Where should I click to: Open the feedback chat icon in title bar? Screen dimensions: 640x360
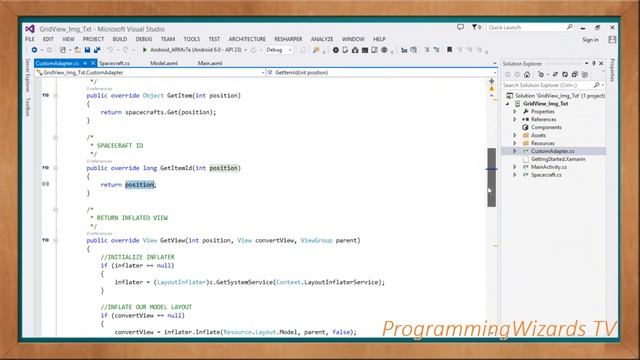tap(460, 27)
